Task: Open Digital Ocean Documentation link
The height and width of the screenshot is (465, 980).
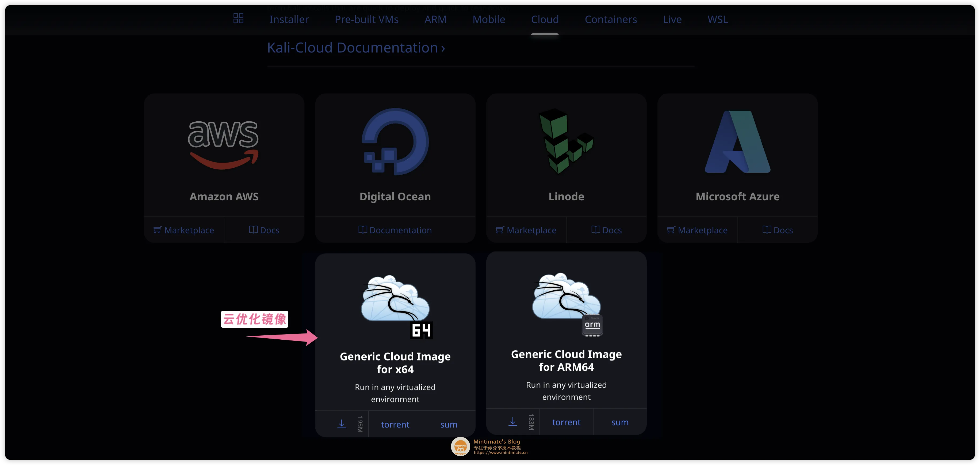Action: (x=395, y=230)
